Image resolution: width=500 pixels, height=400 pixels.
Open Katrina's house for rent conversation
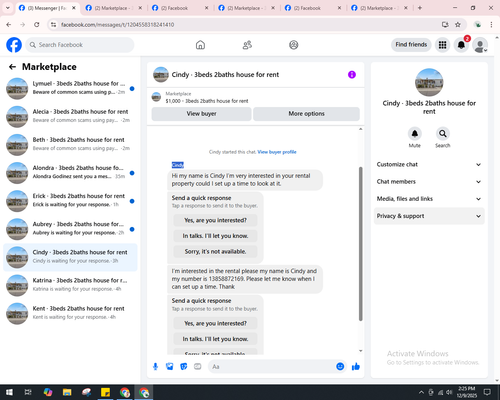click(x=70, y=285)
